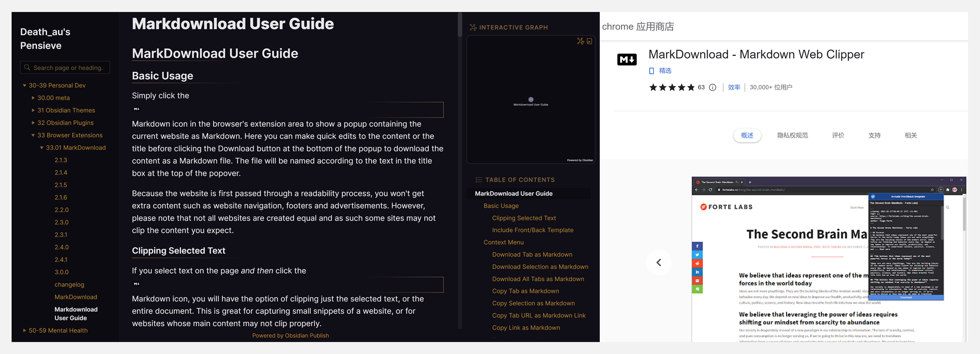Viewport: 980px width, 354px height.
Task: Open the 2.1.4 note
Action: point(61,173)
